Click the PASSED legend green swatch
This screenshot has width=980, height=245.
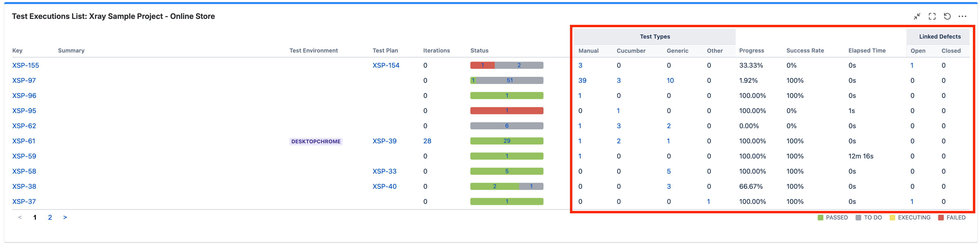click(820, 218)
